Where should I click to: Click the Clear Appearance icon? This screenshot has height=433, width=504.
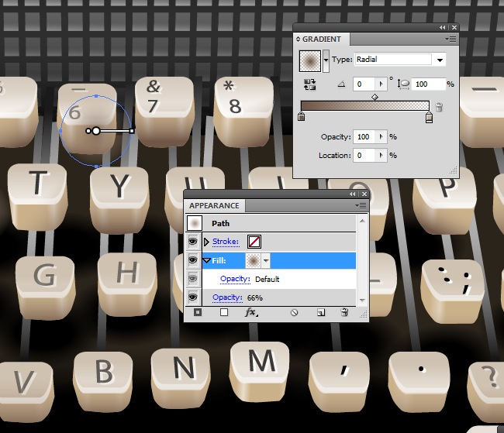(x=294, y=313)
